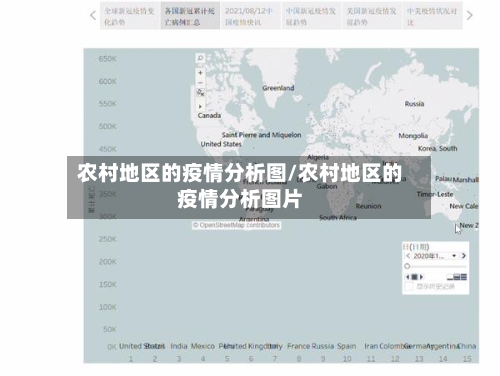Click the Algeria map label
The image size is (500, 376).
(x=318, y=156)
